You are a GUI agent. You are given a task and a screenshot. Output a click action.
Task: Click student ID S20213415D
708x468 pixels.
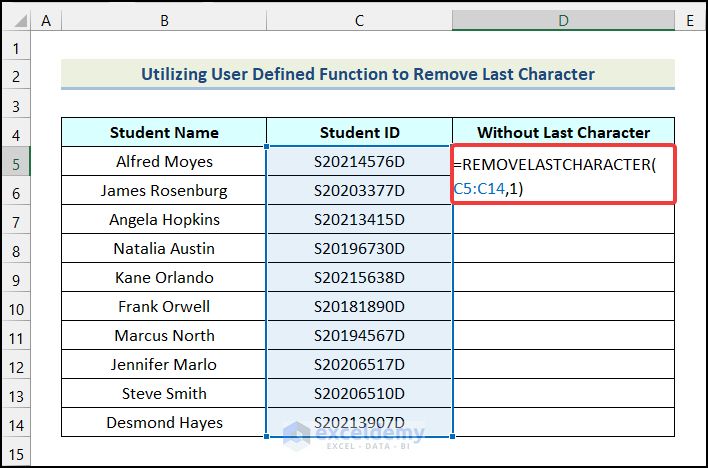pyautogui.click(x=359, y=219)
